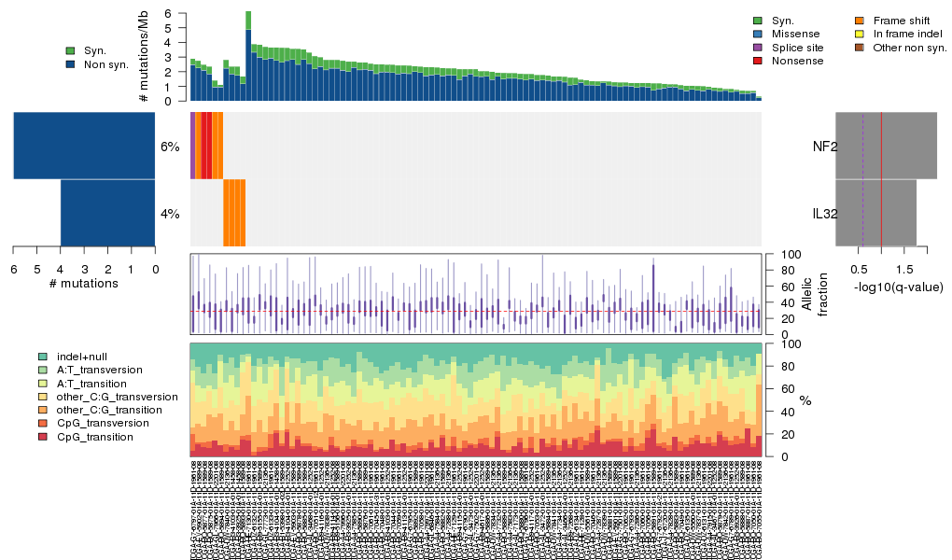The image size is (952, 560).
Task: Click the tallest bar in mutations/Mb chart
Action: tap(248, 56)
